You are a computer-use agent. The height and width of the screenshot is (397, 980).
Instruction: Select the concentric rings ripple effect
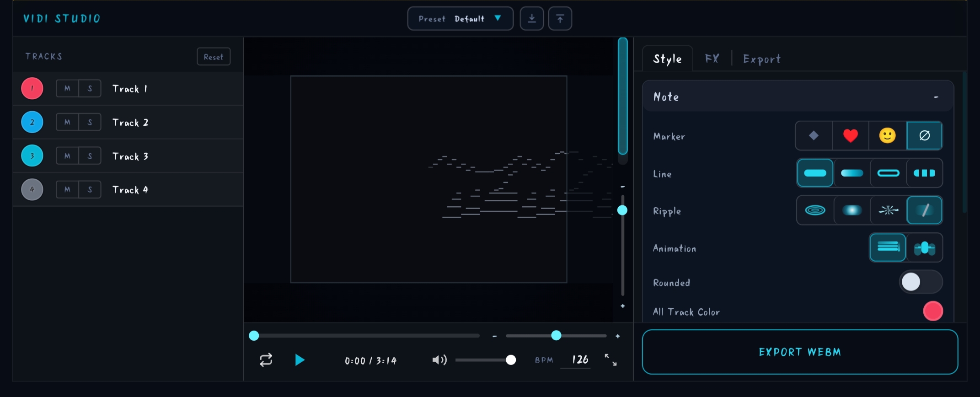pyautogui.click(x=815, y=210)
